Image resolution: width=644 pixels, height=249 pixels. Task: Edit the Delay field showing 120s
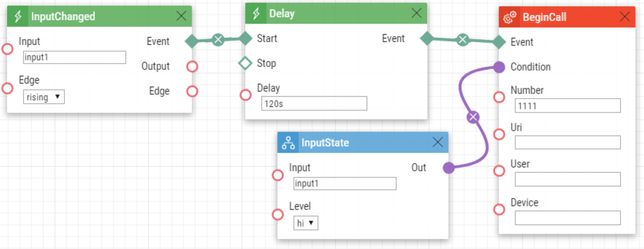314,104
